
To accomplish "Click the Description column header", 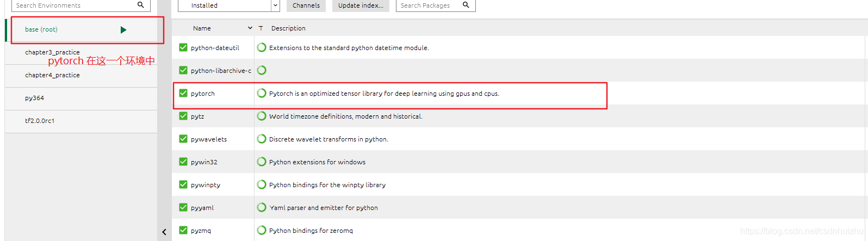I will click(288, 28).
